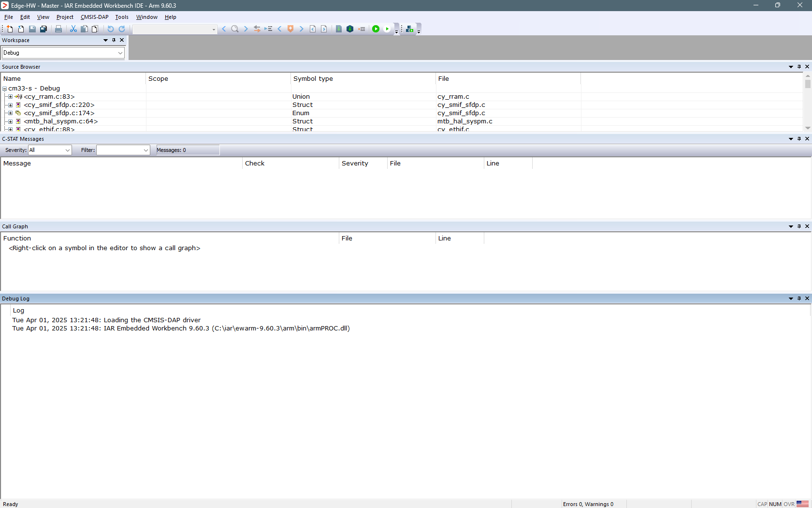Click the Undo arrow icon
Viewport: 812px width, 508px height.
click(x=110, y=29)
